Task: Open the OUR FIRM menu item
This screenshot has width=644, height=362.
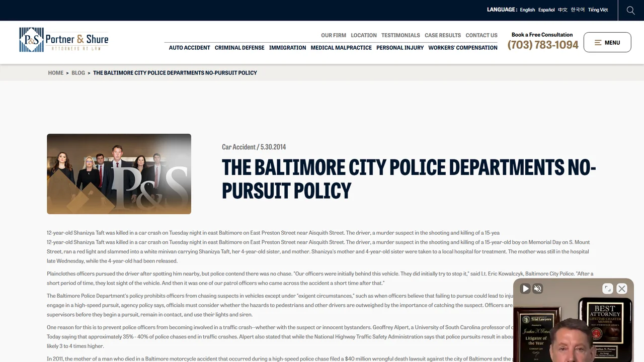Action: pos(334,35)
